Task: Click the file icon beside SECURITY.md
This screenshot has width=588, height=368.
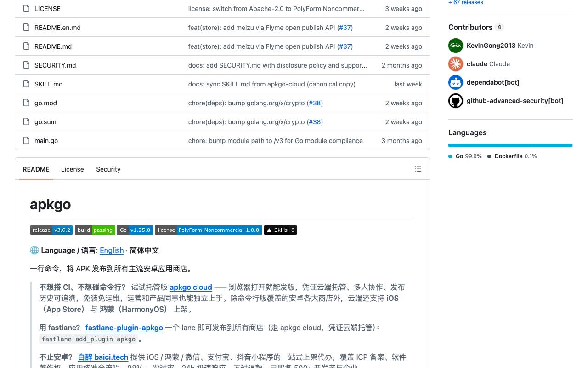Action: (26, 65)
